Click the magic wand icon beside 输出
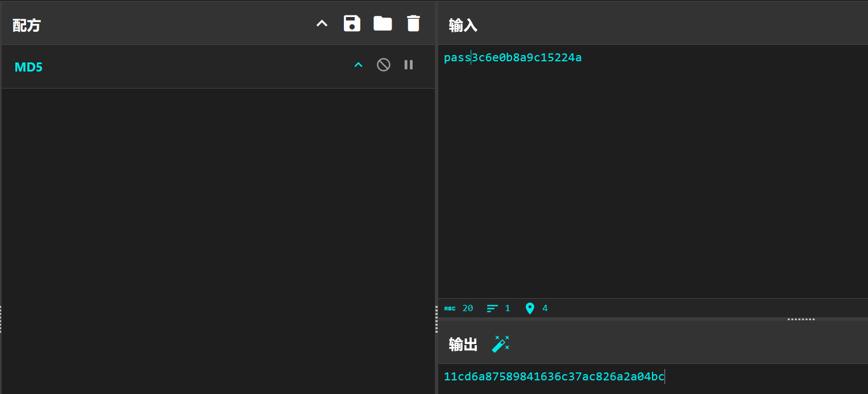Image resolution: width=868 pixels, height=394 pixels. (500, 344)
